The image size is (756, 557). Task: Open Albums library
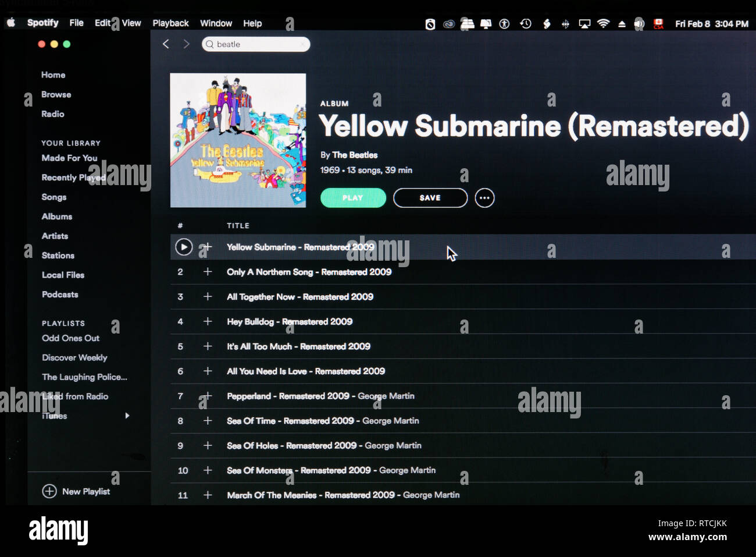pyautogui.click(x=57, y=217)
